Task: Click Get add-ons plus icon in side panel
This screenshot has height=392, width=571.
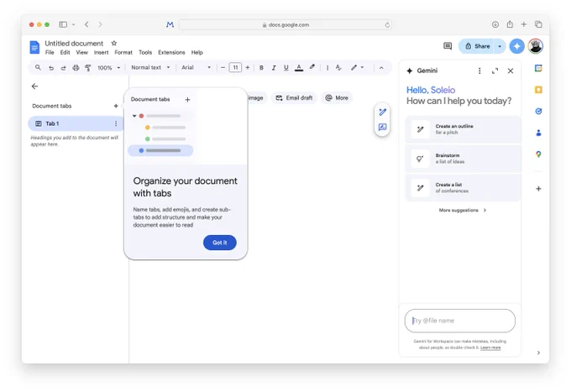Action: pos(538,189)
